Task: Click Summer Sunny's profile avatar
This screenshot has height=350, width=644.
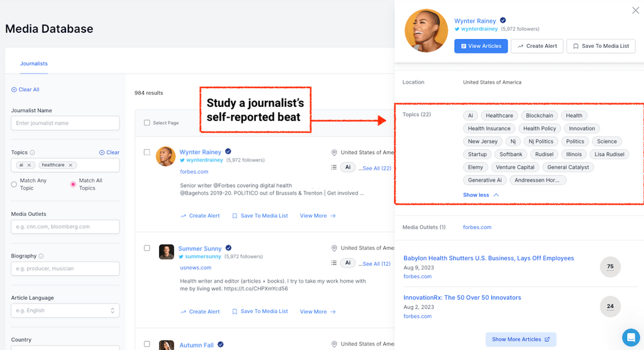Action: 166,252
